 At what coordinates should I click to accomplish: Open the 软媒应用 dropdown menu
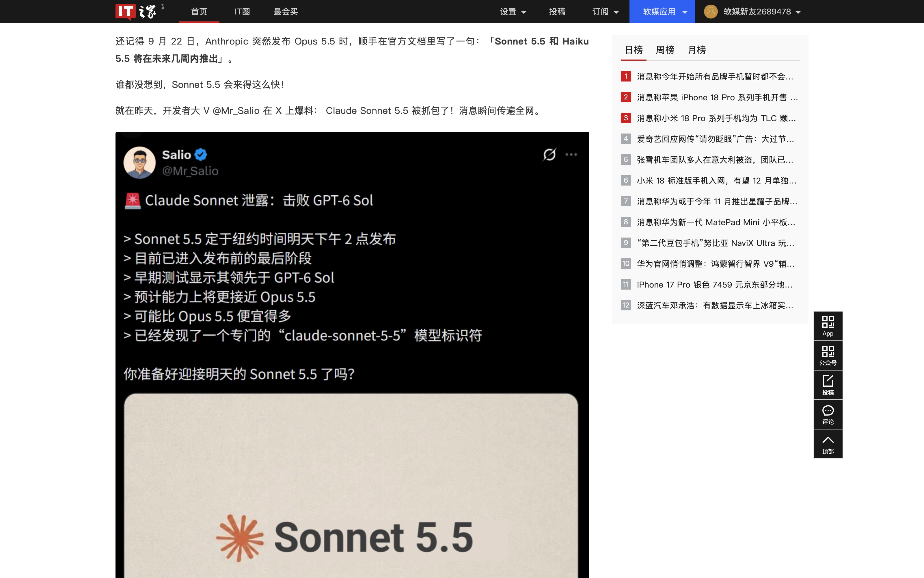[x=662, y=12]
